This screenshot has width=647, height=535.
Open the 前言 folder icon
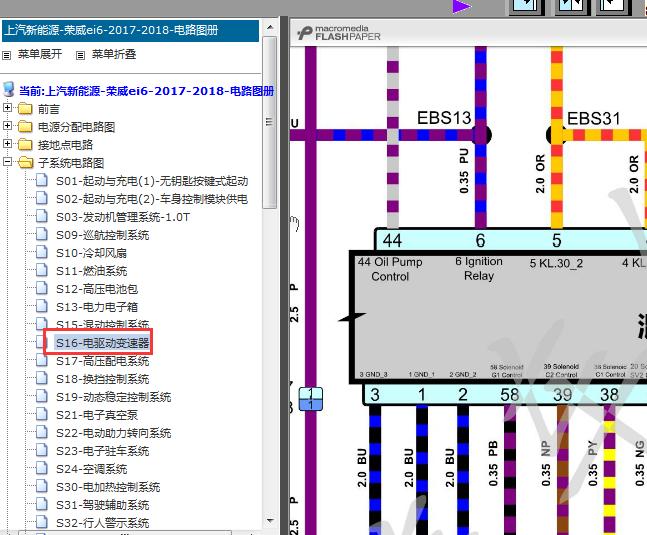click(x=25, y=108)
